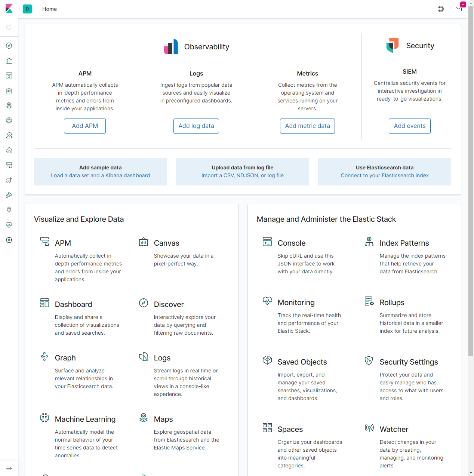Open Visualize chart icon in sidebar
This screenshot has width=474, height=476.
coord(9,61)
